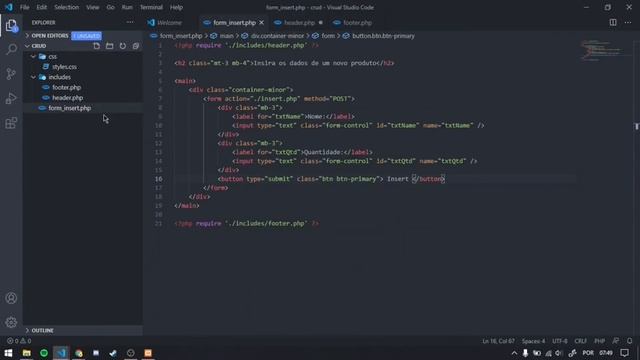This screenshot has width=640, height=360.
Task: Open the Extensions view
Action: click(x=11, y=123)
